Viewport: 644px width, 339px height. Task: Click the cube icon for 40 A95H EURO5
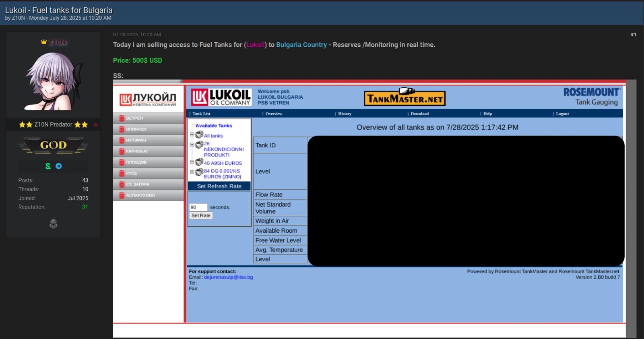tap(199, 162)
